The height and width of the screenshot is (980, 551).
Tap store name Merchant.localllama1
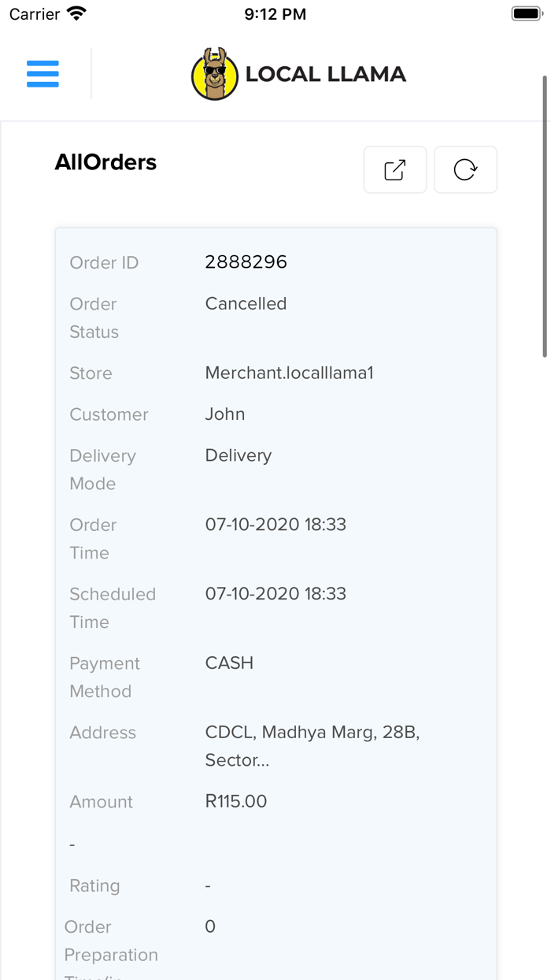pyautogui.click(x=289, y=373)
